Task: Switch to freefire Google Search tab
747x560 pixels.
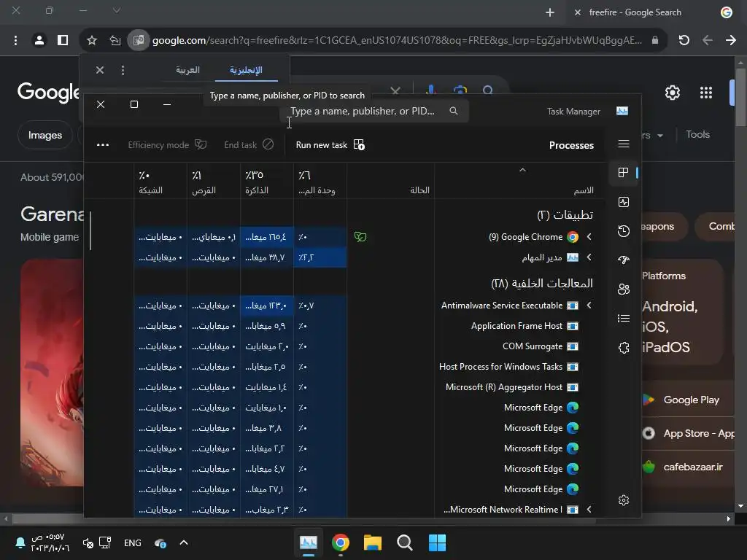Action: (635, 12)
